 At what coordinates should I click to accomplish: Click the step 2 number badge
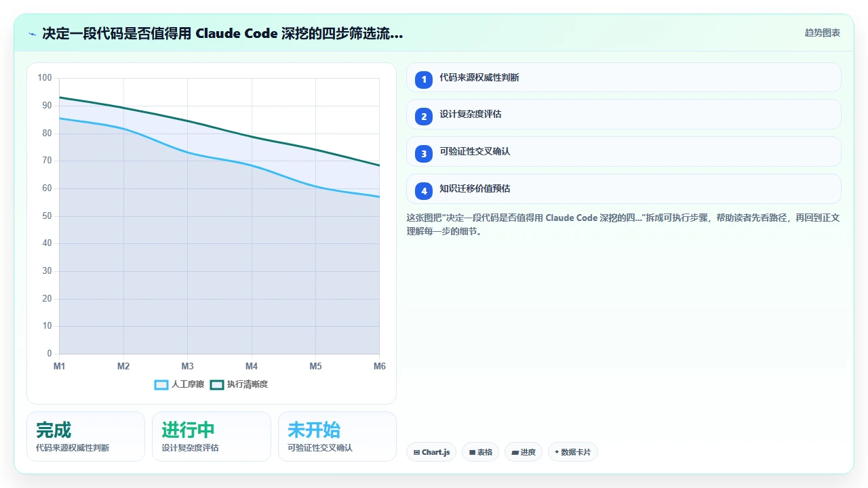pos(424,116)
